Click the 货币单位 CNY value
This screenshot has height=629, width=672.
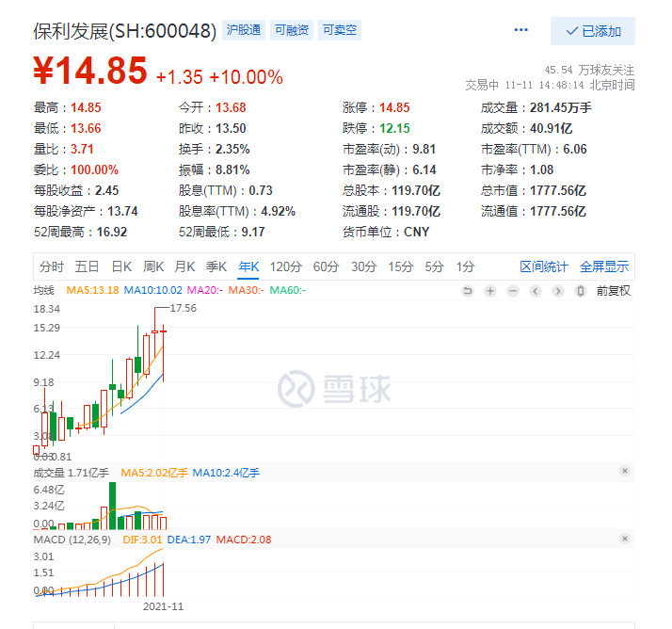pos(416,232)
